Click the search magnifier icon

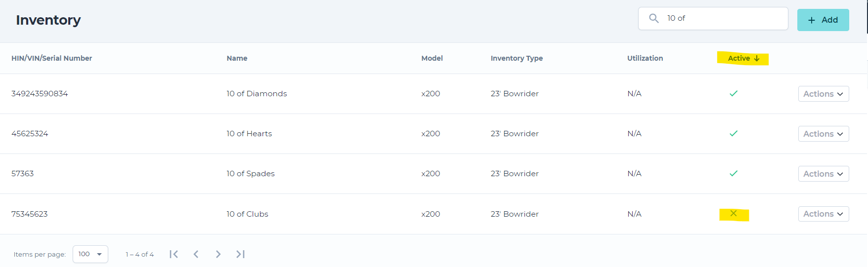[653, 18]
